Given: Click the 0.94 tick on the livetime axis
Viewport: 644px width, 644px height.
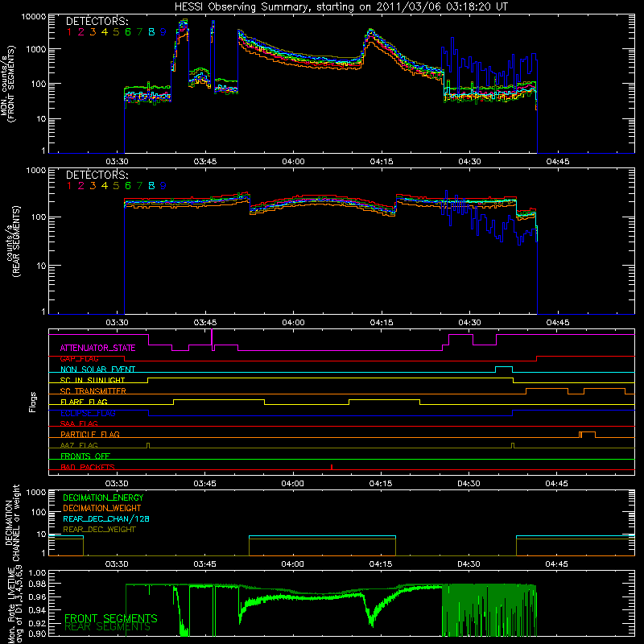Looking at the screenshot, I should [x=37, y=610].
